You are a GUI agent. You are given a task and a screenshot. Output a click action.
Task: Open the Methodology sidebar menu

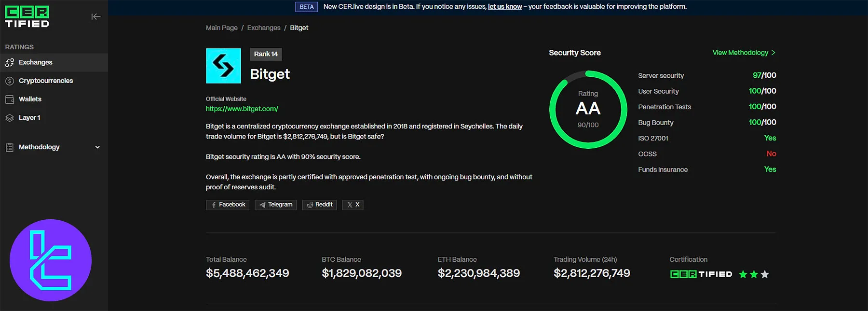(x=54, y=147)
